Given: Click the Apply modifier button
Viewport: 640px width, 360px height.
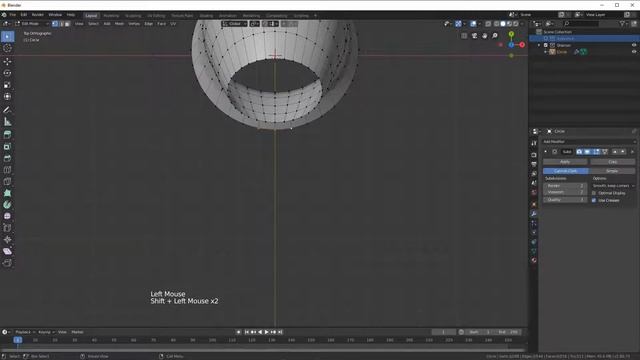Looking at the screenshot, I should point(565,162).
